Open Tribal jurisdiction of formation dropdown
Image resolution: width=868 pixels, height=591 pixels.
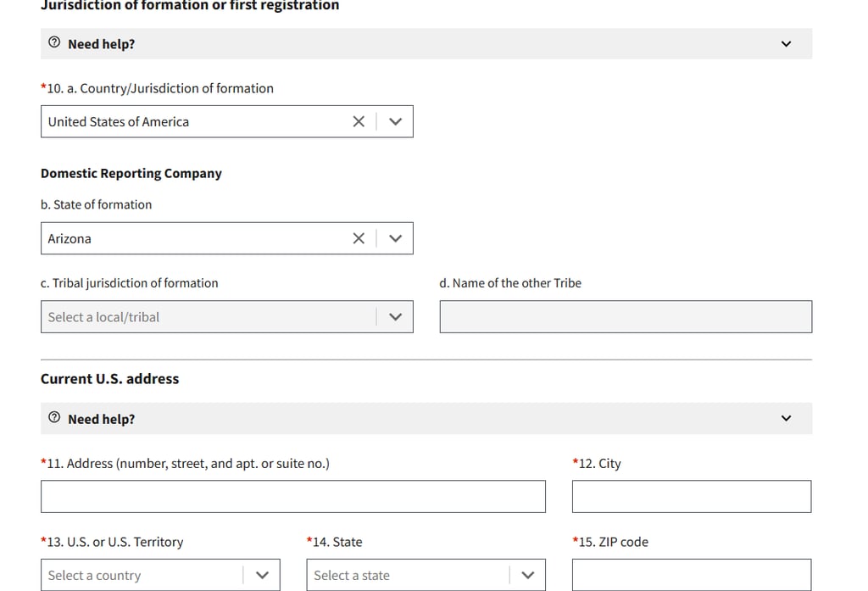pyautogui.click(x=395, y=317)
